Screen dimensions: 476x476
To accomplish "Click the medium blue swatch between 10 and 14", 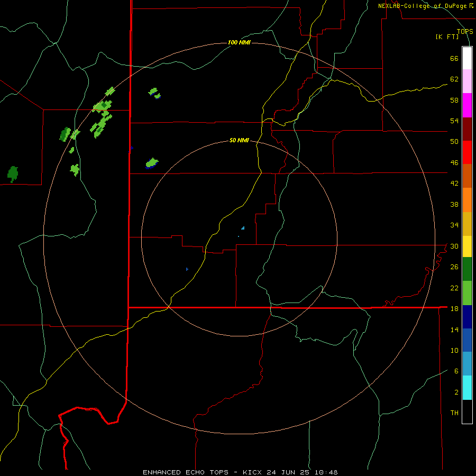I will [467, 340].
